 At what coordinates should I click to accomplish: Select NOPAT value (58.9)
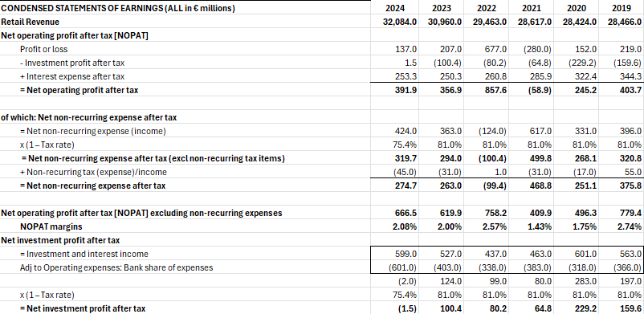[540, 90]
